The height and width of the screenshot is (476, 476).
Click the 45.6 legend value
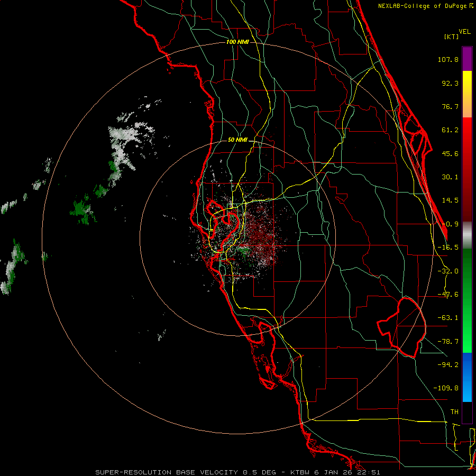coord(450,153)
